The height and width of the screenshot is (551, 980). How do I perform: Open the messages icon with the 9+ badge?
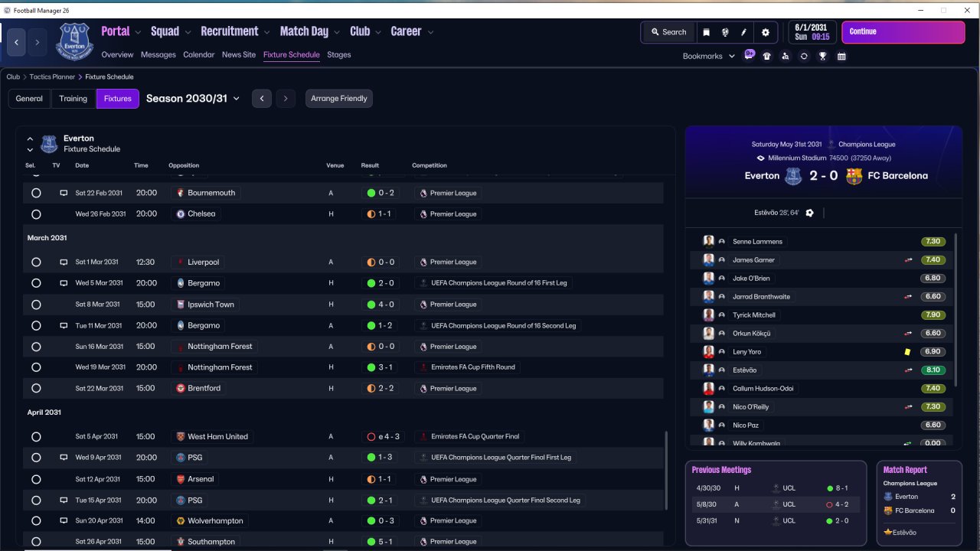750,55
